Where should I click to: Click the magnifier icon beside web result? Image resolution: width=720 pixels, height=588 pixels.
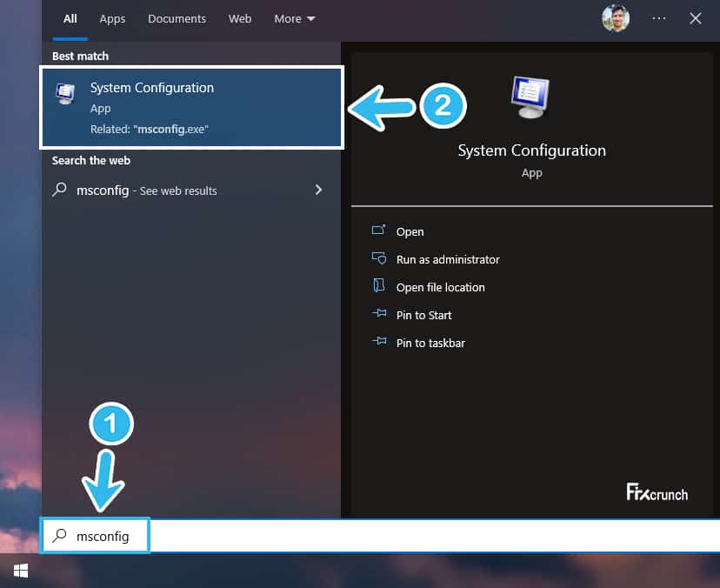click(x=60, y=190)
